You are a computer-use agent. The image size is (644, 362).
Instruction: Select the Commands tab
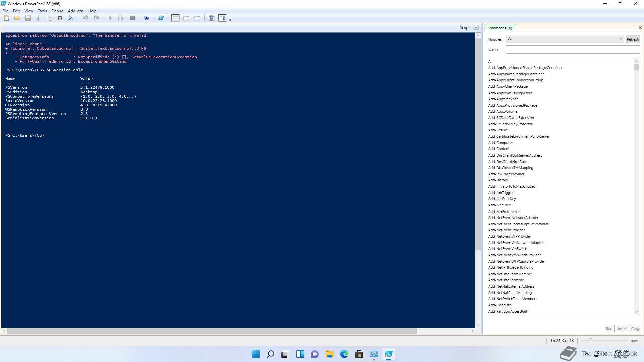pyautogui.click(x=497, y=28)
